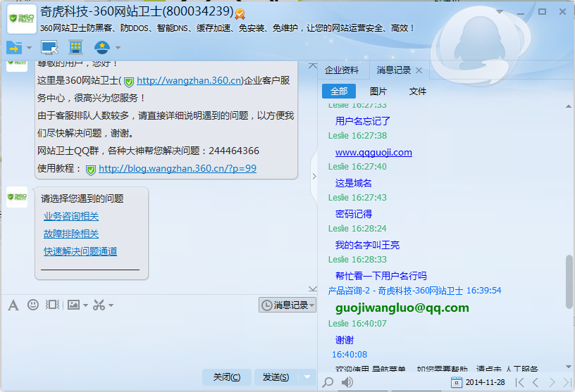Expand the picture options dropdown arrow

tap(85, 305)
